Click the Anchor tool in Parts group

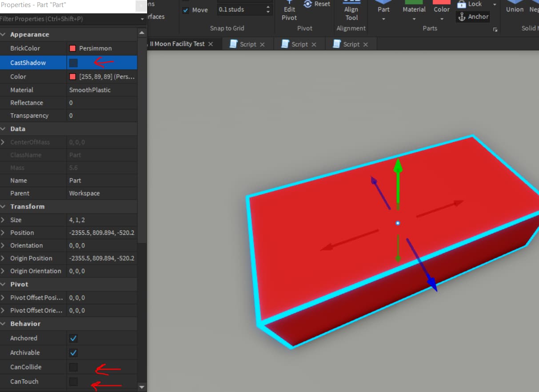coord(473,17)
